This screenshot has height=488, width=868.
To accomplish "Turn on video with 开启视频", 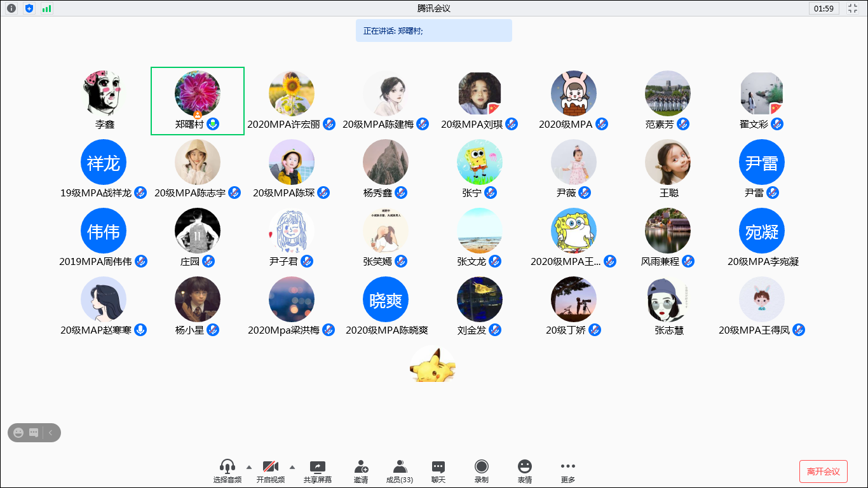I will (271, 468).
